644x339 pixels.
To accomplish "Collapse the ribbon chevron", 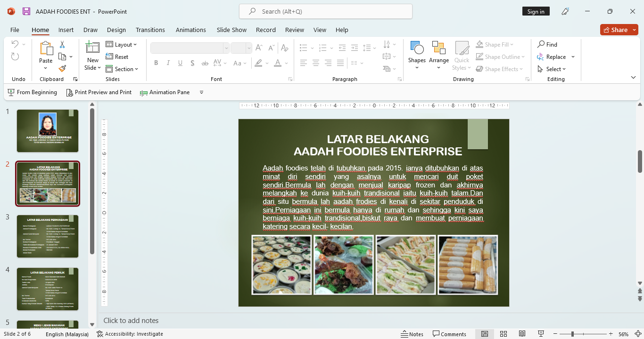I will (x=634, y=77).
